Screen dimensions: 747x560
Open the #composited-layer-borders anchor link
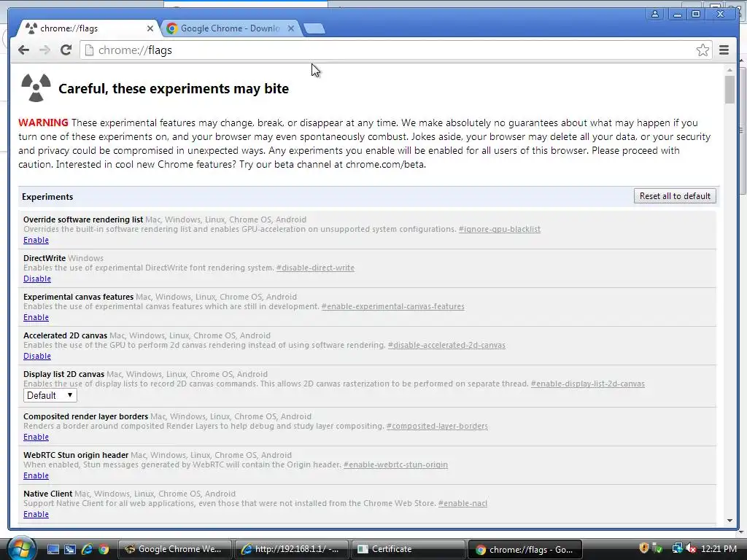(x=437, y=426)
